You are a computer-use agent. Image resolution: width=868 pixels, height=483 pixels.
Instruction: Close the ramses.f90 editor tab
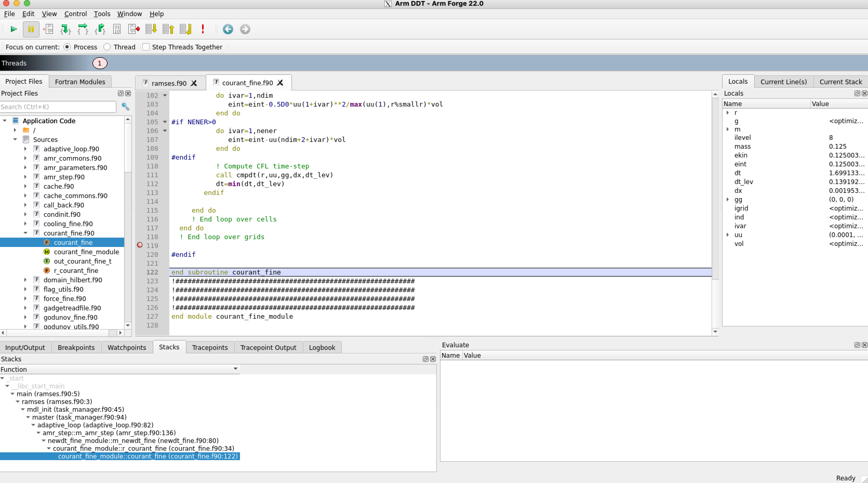194,83
